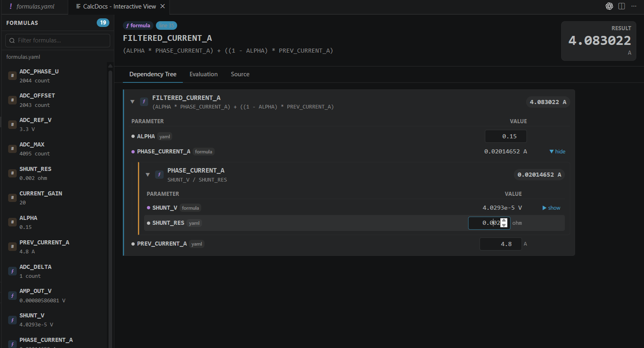Click the line 35 badge
Viewport: 644px width, 348px height.
click(x=167, y=25)
